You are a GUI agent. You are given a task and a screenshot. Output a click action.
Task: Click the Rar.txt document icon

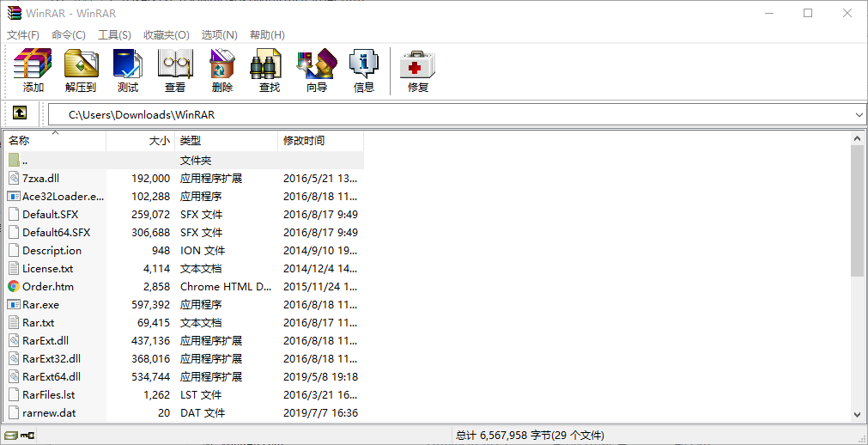pyautogui.click(x=14, y=322)
